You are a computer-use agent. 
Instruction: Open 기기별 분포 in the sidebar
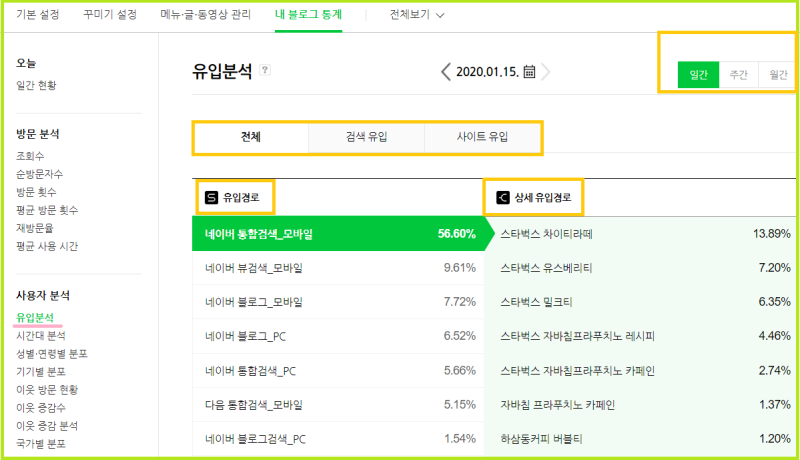(41, 372)
